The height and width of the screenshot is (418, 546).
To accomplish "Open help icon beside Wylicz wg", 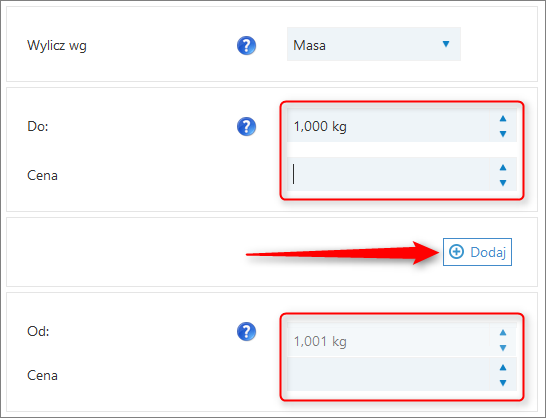I will [x=247, y=45].
